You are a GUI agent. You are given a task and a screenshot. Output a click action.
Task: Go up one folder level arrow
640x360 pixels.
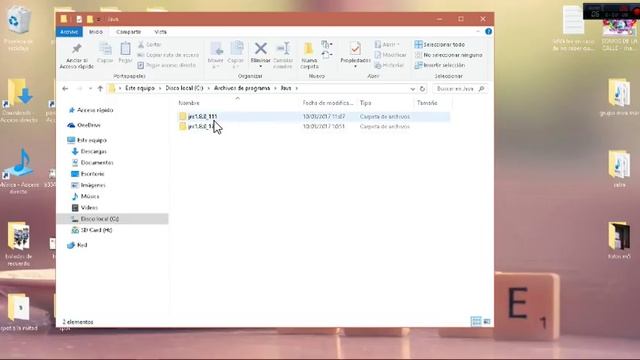click(x=100, y=89)
